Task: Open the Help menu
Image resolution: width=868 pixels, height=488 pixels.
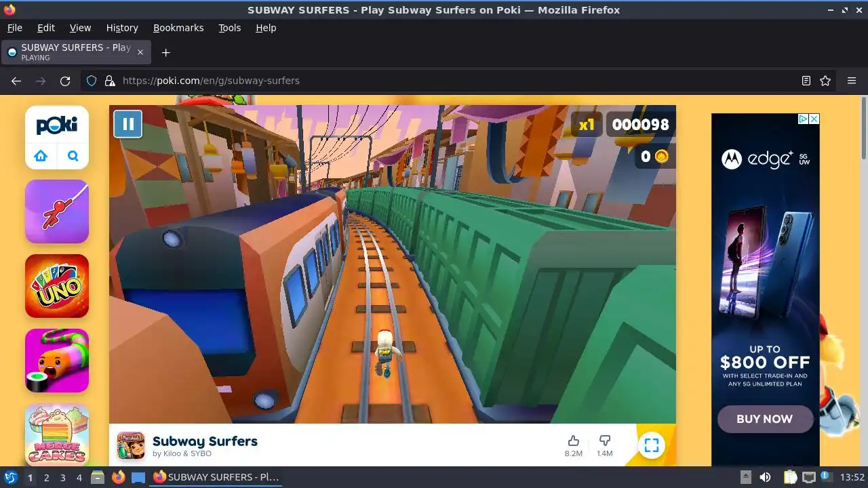Action: [x=266, y=28]
